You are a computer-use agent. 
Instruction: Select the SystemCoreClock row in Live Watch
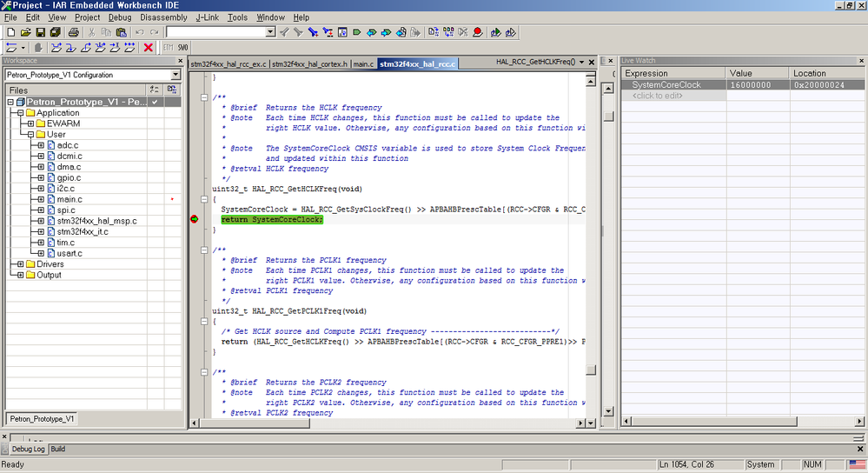pos(743,84)
